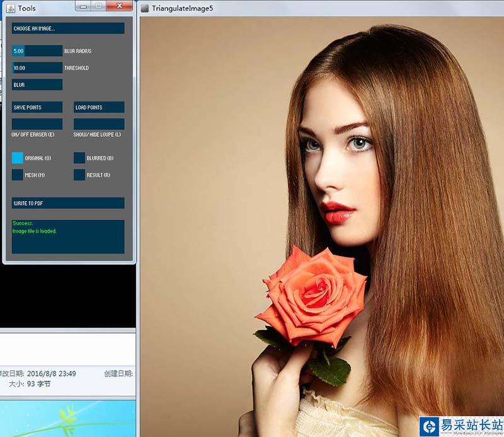This screenshot has width=504, height=437.
Task: Click the Java icon in Tools title bar
Action: 11,8
